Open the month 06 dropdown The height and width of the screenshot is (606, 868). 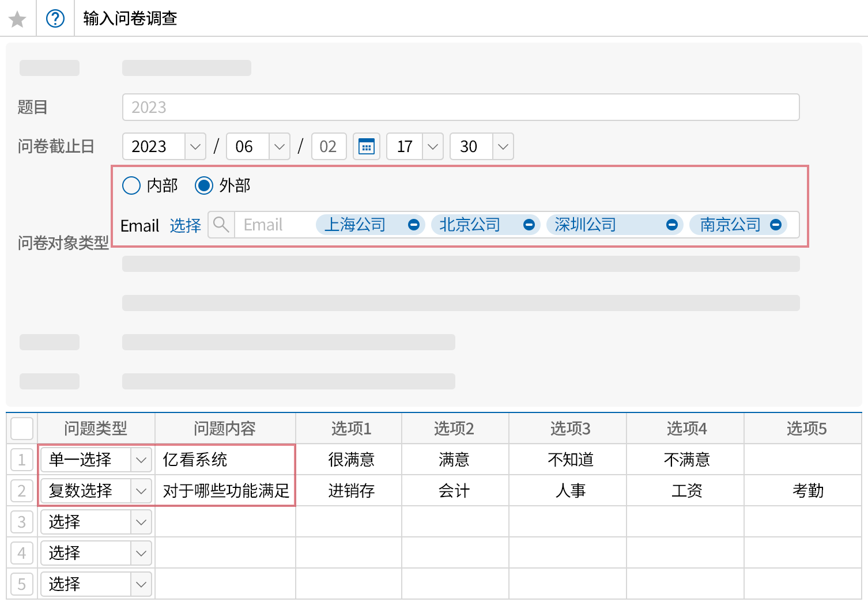(279, 146)
